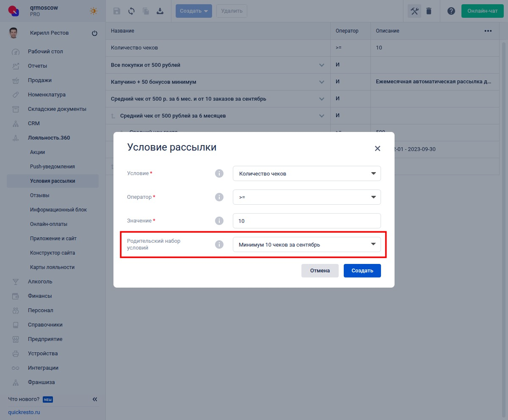508x420 pixels.
Task: Click the Отмена button
Action: coord(320,271)
